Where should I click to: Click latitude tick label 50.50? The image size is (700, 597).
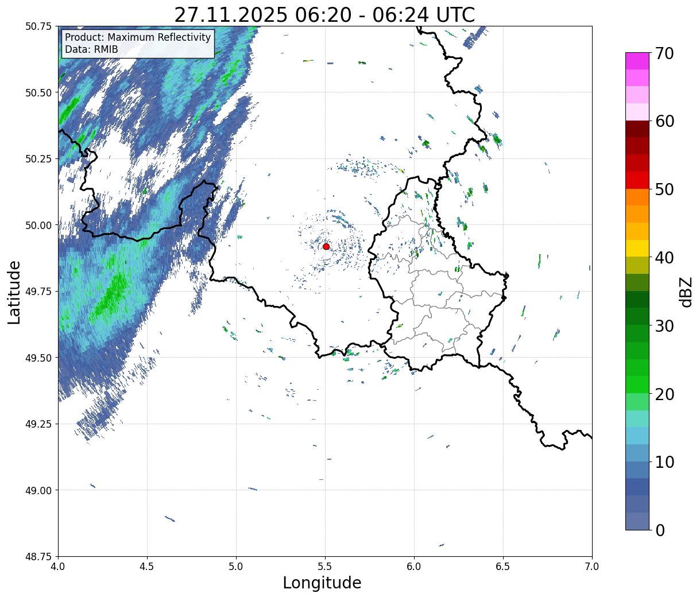(x=39, y=92)
